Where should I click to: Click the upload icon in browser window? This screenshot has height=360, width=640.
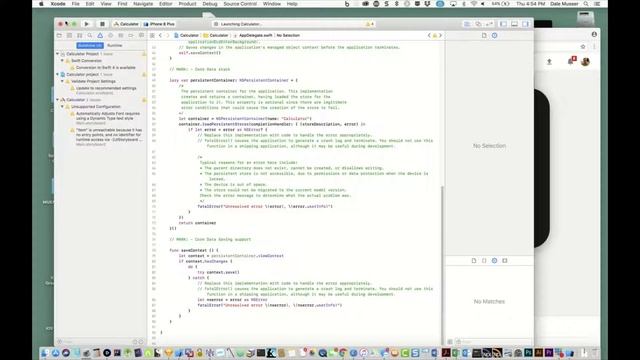pyautogui.click(x=549, y=62)
